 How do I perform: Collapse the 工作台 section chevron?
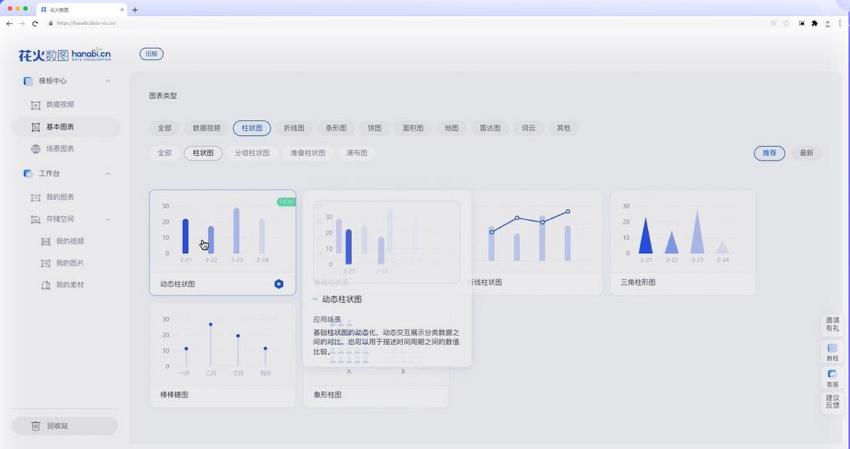pyautogui.click(x=108, y=174)
